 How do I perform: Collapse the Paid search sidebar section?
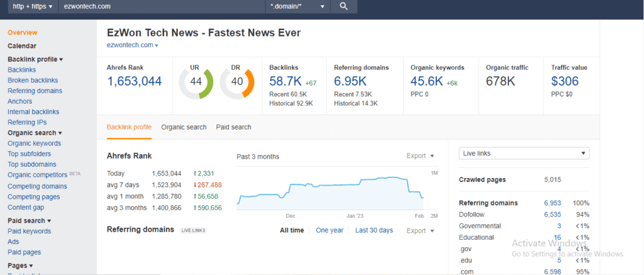click(x=30, y=221)
